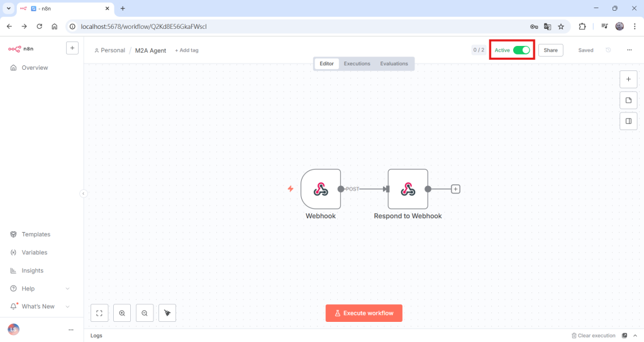Open the Chrome three-dot menu
The image size is (644, 342).
(x=635, y=26)
